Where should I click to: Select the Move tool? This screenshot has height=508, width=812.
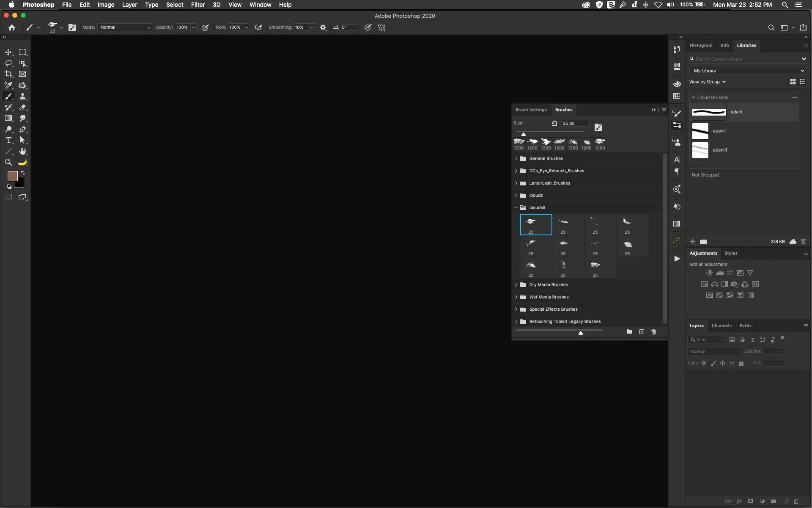tap(8, 52)
